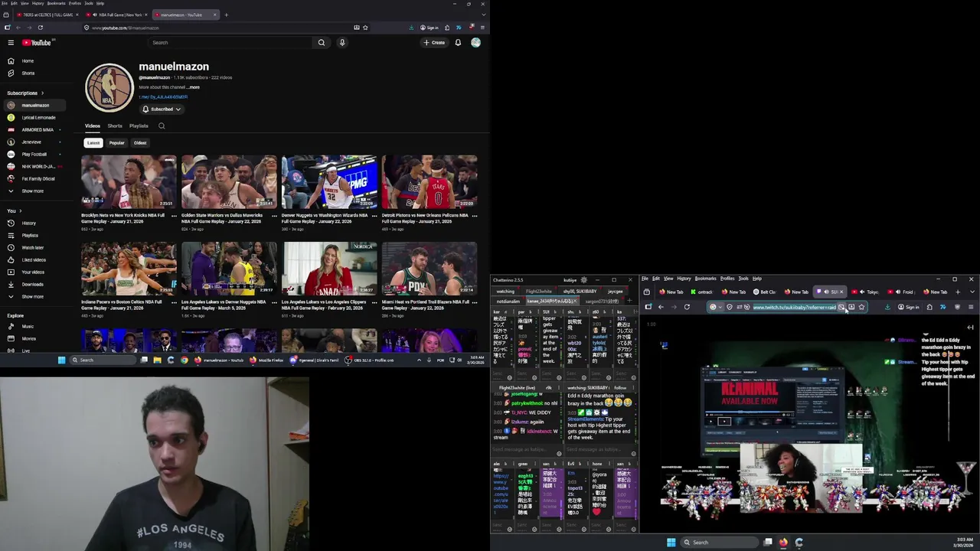Reload the Twitch page

point(687,307)
